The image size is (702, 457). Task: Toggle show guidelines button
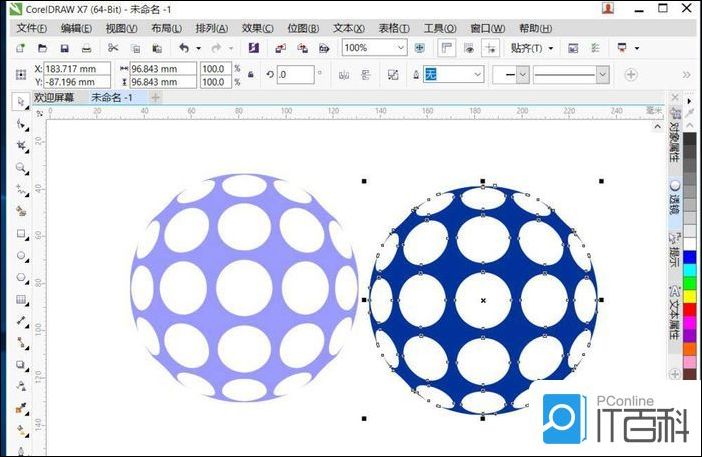(491, 48)
